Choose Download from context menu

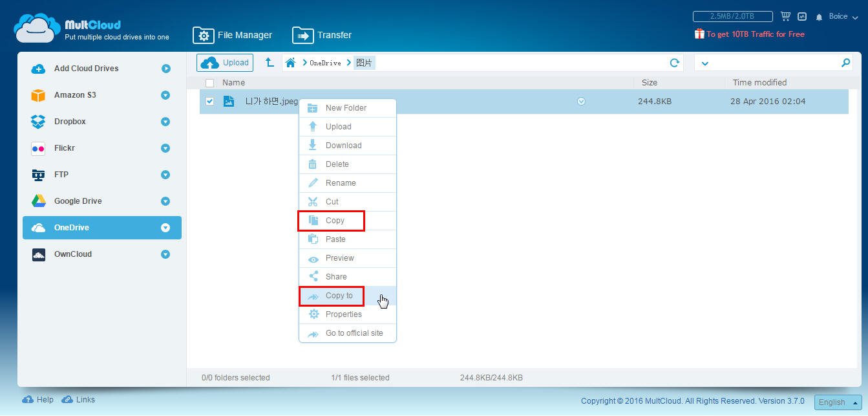348,146
